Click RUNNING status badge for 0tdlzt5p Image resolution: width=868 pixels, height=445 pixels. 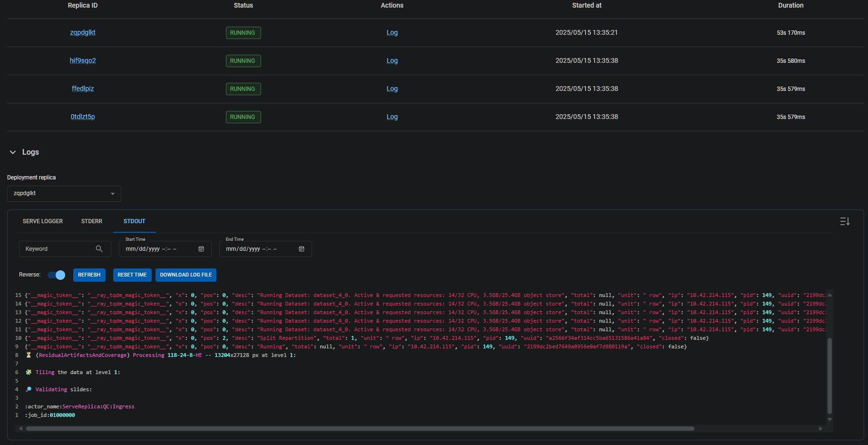point(243,117)
